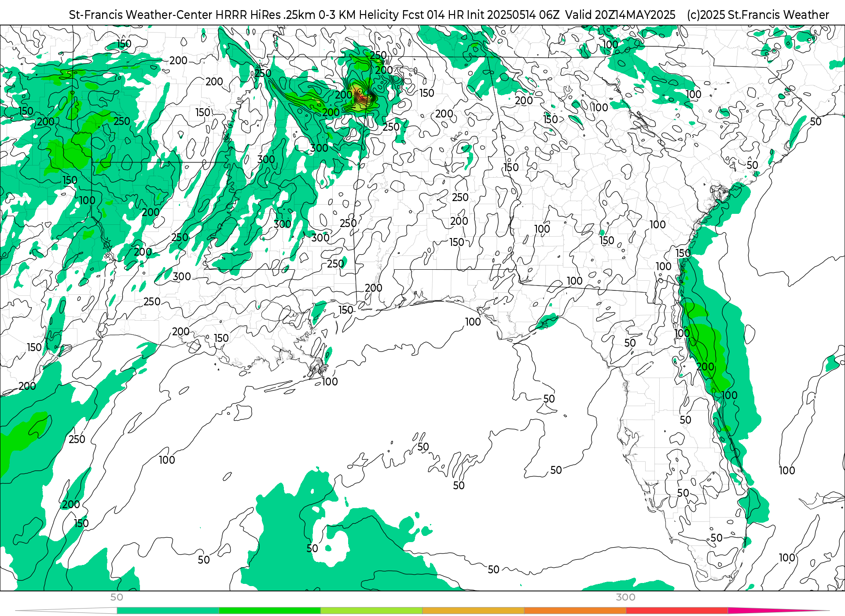The image size is (845, 616).
Task: Click the yellow-green color bar segment
Action: (x=371, y=611)
